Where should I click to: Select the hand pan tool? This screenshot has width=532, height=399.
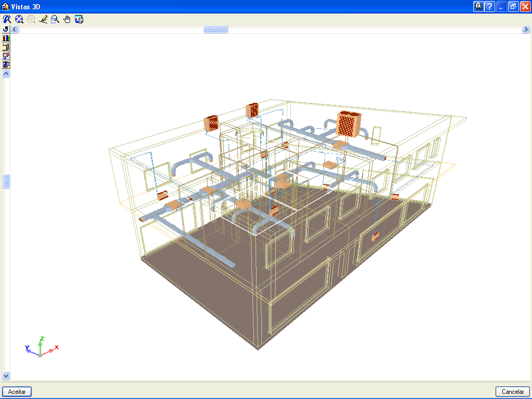[67, 19]
